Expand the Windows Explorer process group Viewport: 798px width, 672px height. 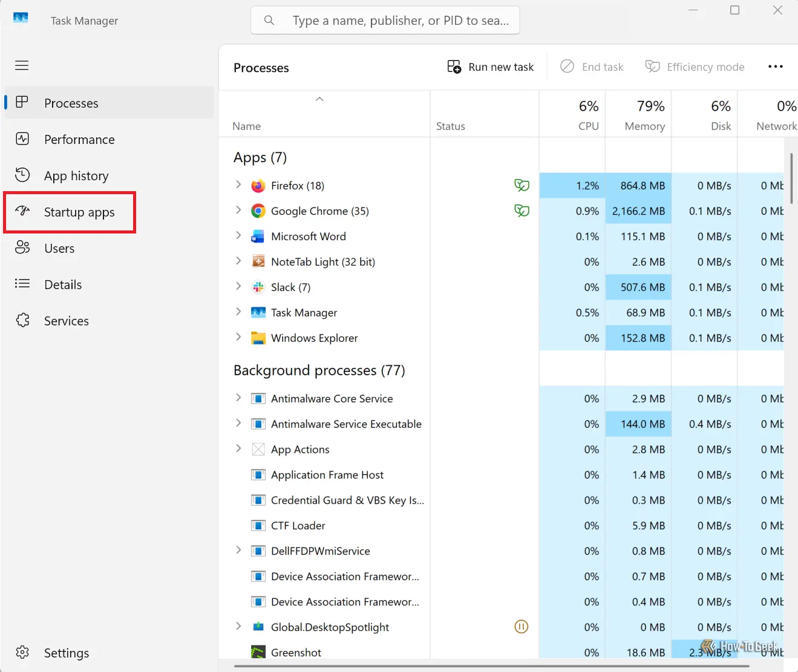pos(238,337)
